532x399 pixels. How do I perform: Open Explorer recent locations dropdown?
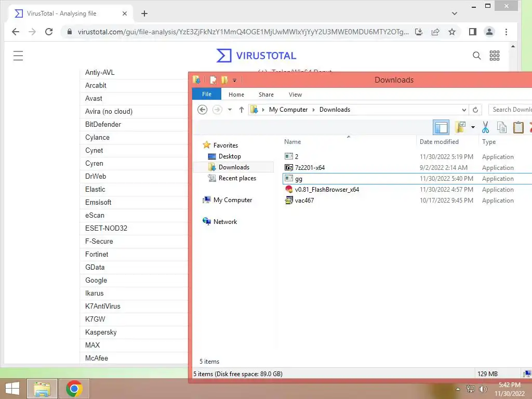click(230, 110)
